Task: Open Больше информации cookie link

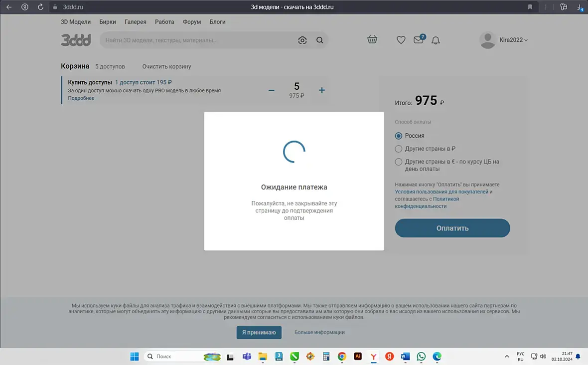Action: pos(319,333)
